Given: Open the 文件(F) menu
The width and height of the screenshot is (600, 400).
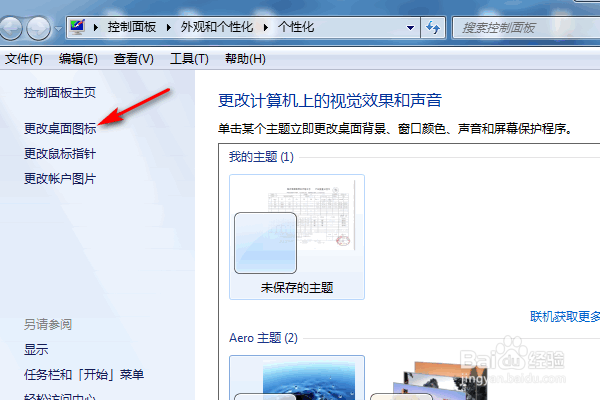Looking at the screenshot, I should tap(24, 59).
